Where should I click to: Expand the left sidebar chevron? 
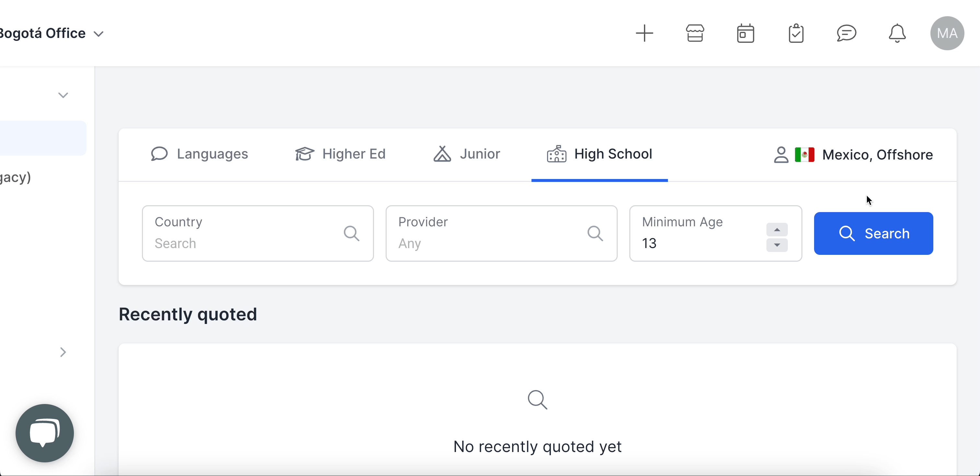click(63, 351)
